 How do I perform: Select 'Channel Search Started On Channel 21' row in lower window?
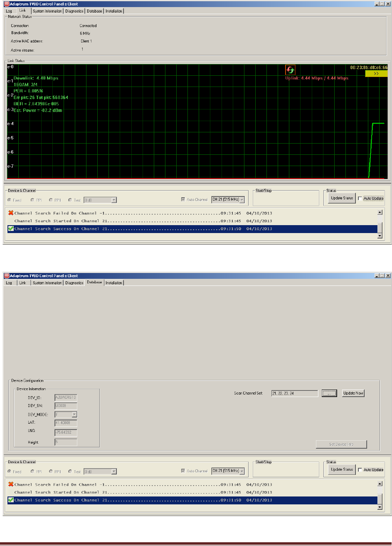coord(192,492)
